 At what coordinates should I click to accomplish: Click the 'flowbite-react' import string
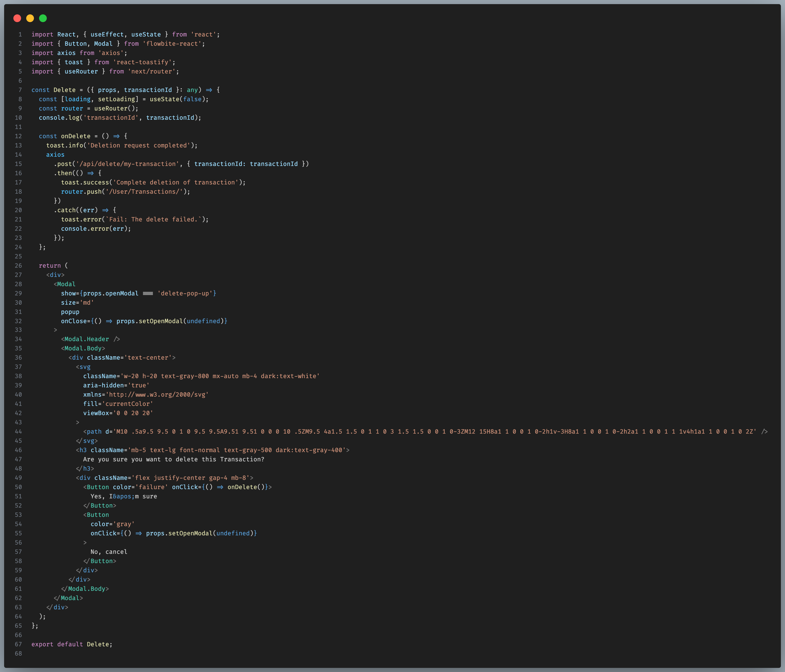172,43
